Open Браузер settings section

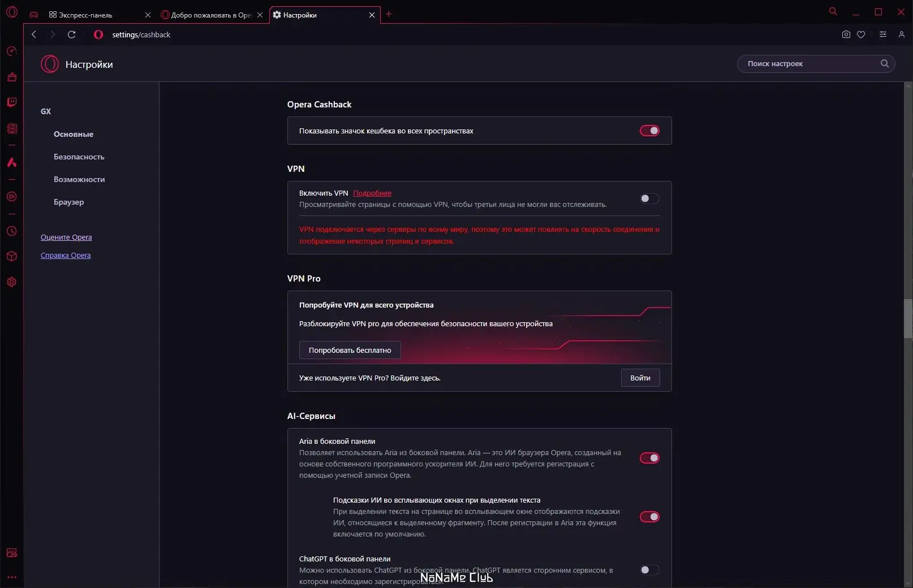[69, 202]
